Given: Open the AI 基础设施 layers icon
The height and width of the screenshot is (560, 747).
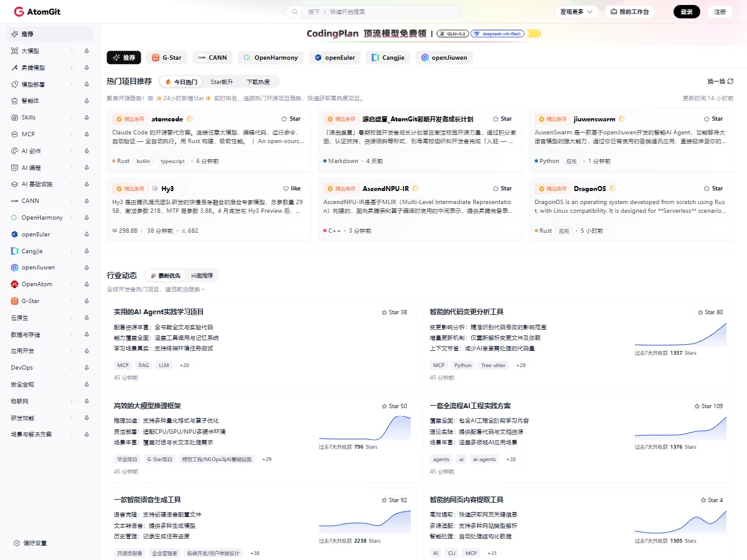Looking at the screenshot, I should [x=15, y=184].
